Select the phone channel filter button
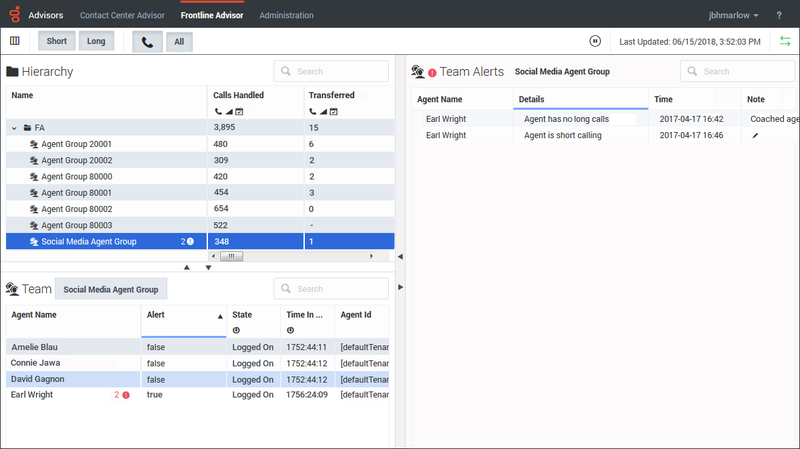 click(x=147, y=42)
